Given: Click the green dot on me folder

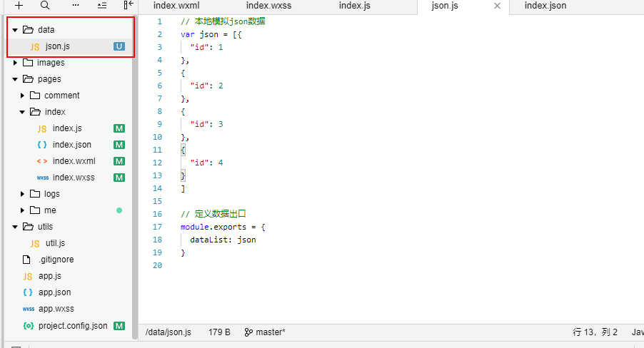Looking at the screenshot, I should click(119, 210).
